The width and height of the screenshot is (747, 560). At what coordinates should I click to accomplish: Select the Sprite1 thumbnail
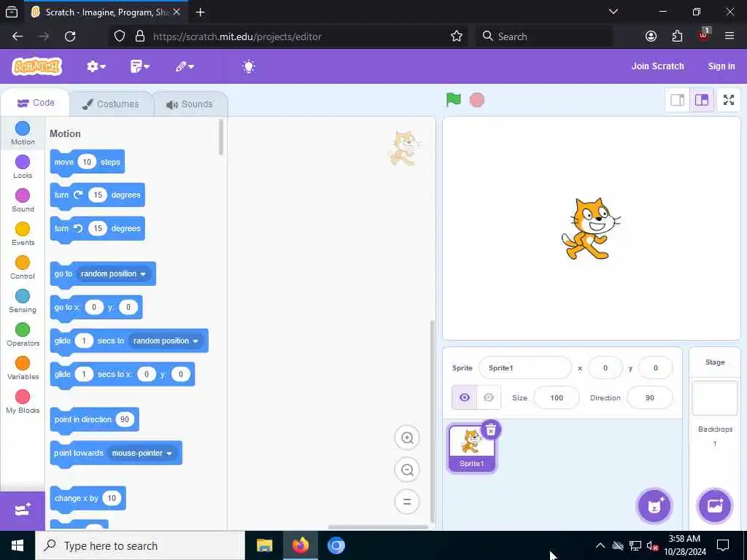pos(472,448)
